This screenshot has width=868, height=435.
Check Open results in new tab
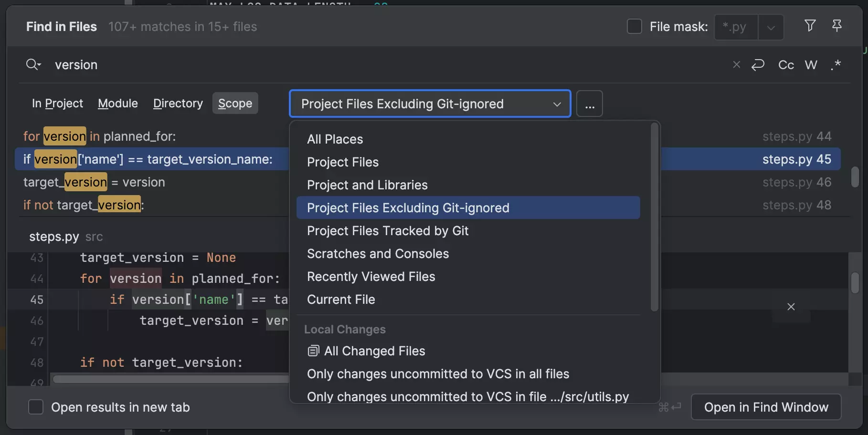36,407
